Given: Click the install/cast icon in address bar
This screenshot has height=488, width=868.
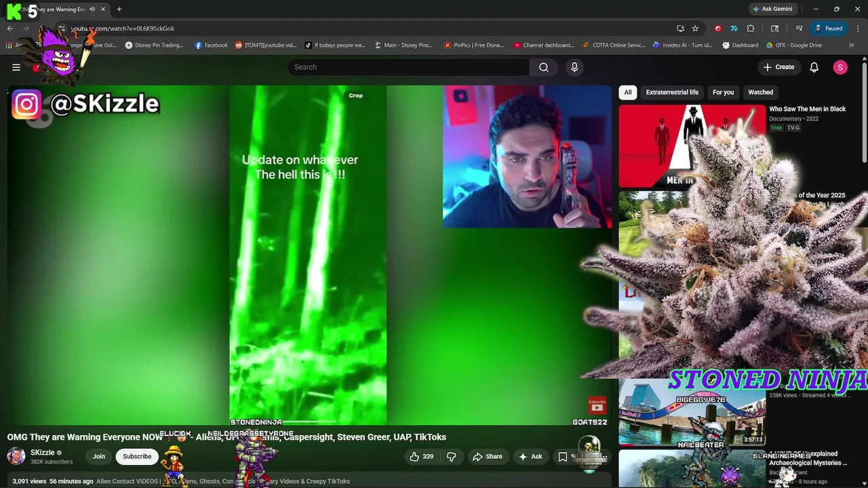Looking at the screenshot, I should [680, 28].
